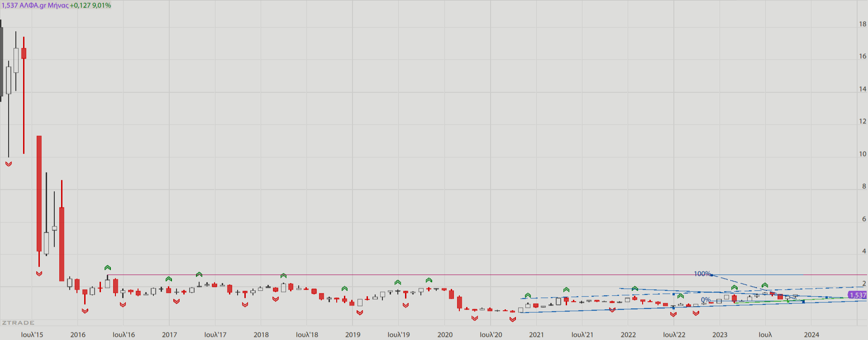Viewport: 868px width, 340px height.
Task: Select the red down marker just right of 2016
Action: (85, 311)
